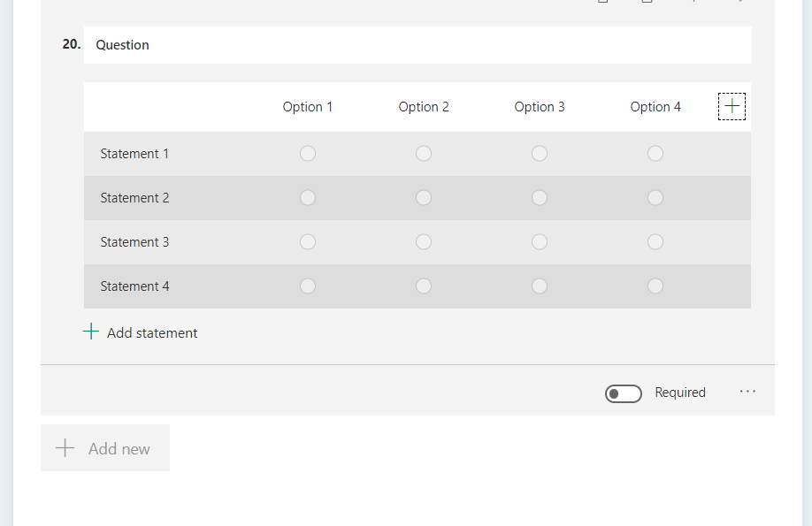
Task: Edit the Statement 1 label
Action: pos(134,153)
